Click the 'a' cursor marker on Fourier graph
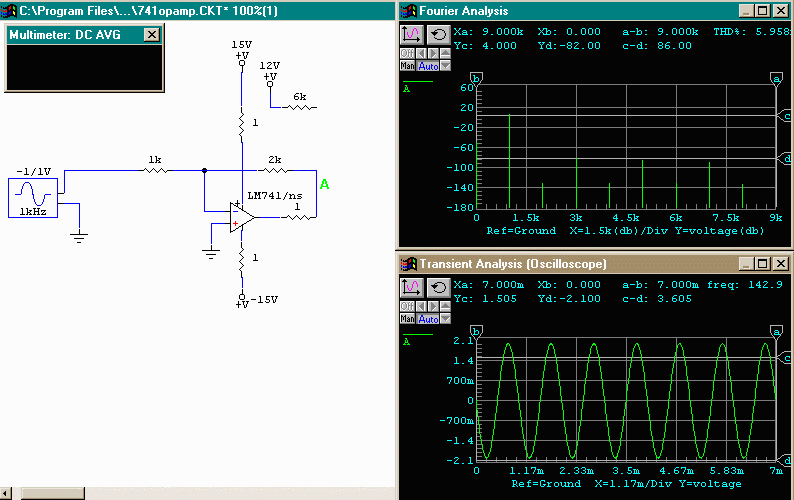This screenshot has width=794, height=500. [x=776, y=78]
